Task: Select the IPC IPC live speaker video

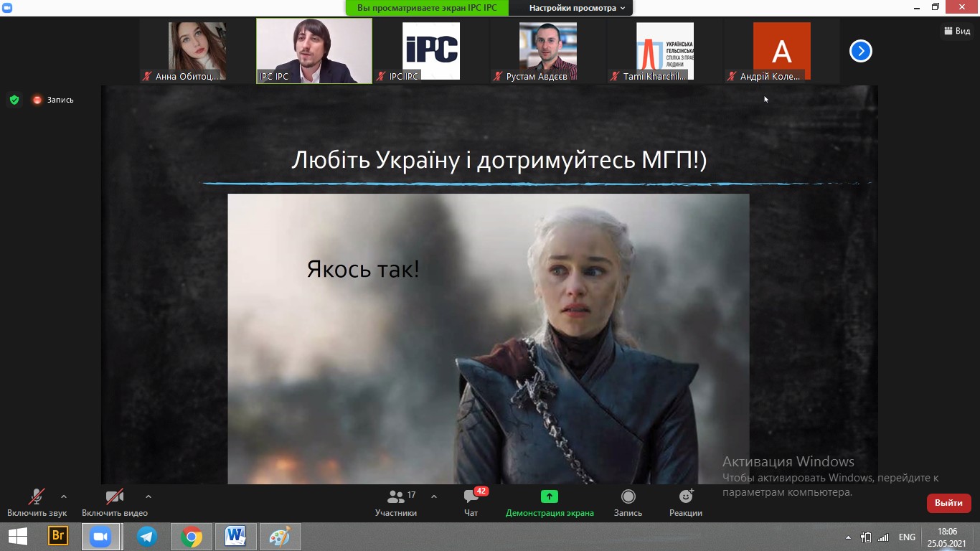Action: pyautogui.click(x=314, y=51)
